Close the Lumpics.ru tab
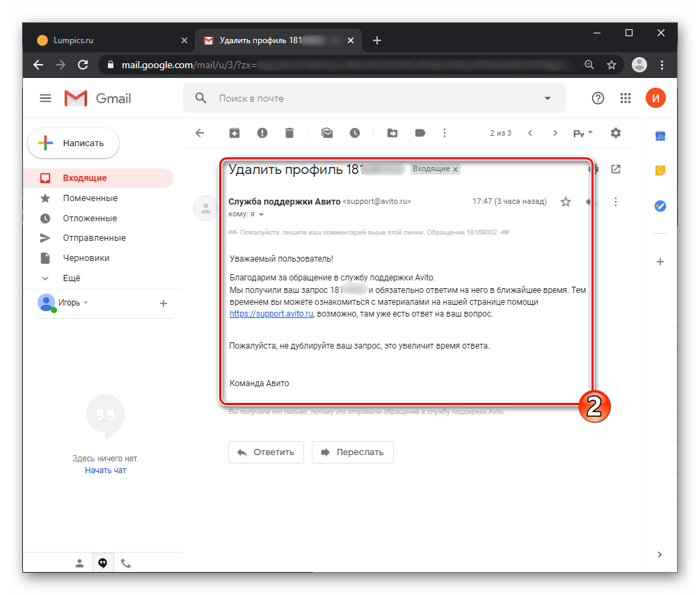700x595 pixels. [184, 40]
